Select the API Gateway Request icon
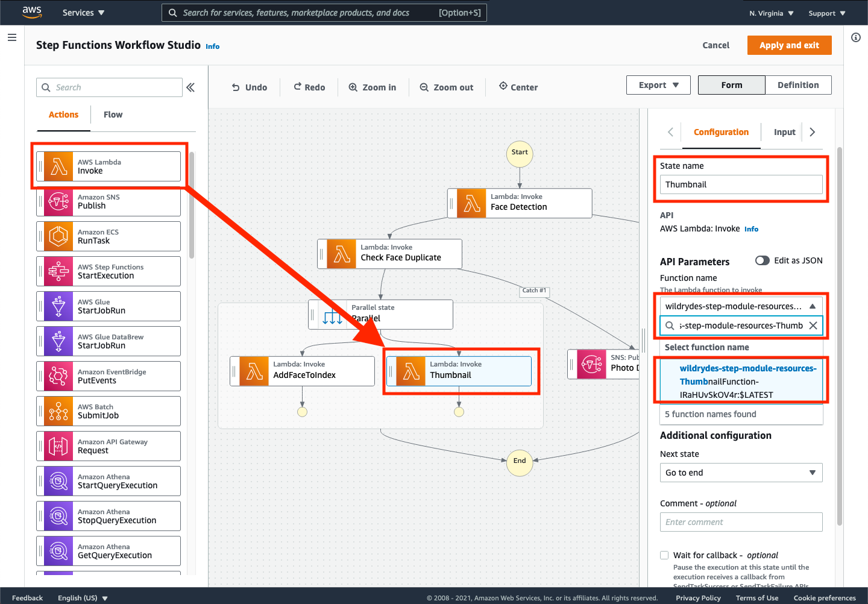Viewport: 868px width, 604px height. (x=58, y=446)
